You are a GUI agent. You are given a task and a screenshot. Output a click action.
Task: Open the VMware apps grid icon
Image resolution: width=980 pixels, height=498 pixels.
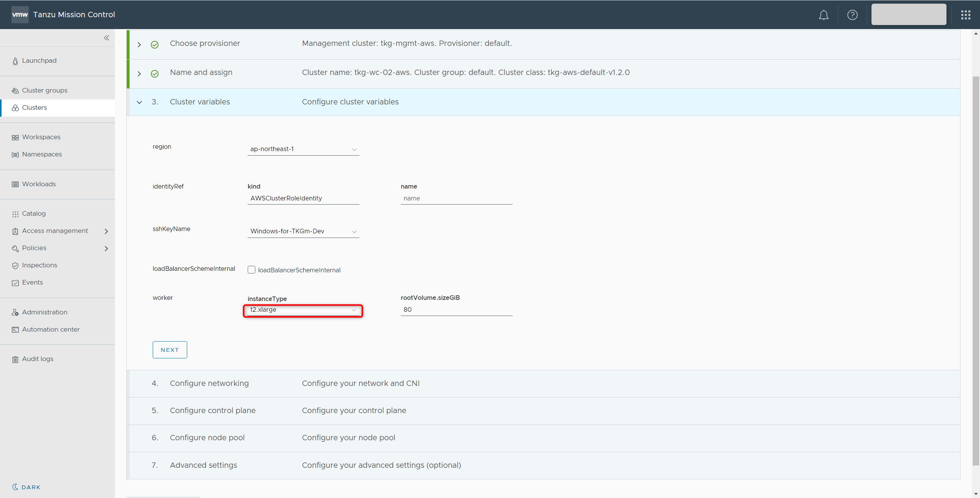[965, 15]
